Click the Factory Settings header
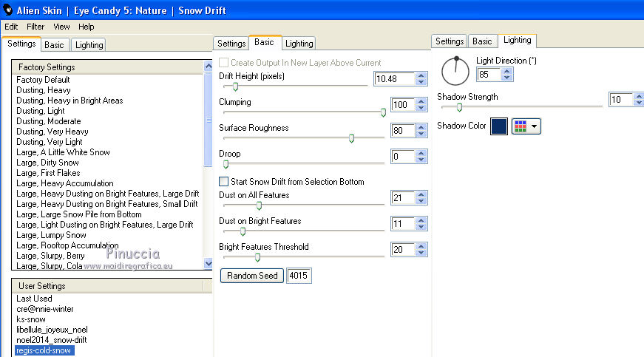The image size is (644, 357). tap(108, 67)
